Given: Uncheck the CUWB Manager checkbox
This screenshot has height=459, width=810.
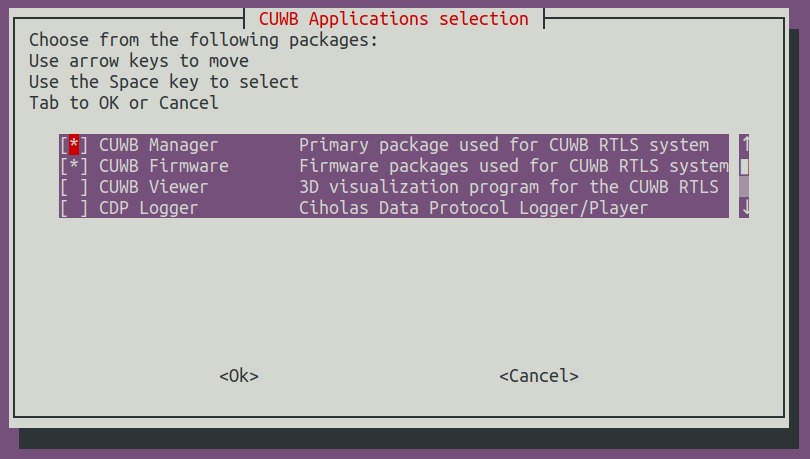Looking at the screenshot, I should [74, 145].
